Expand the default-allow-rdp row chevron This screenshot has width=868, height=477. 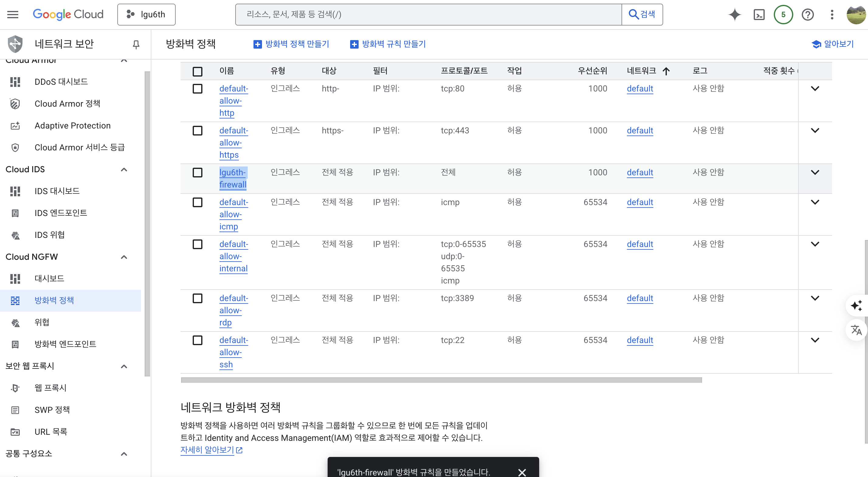pyautogui.click(x=815, y=298)
